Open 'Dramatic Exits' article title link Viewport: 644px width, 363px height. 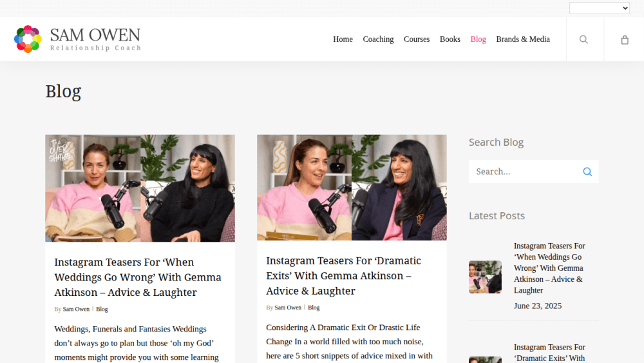343,276
